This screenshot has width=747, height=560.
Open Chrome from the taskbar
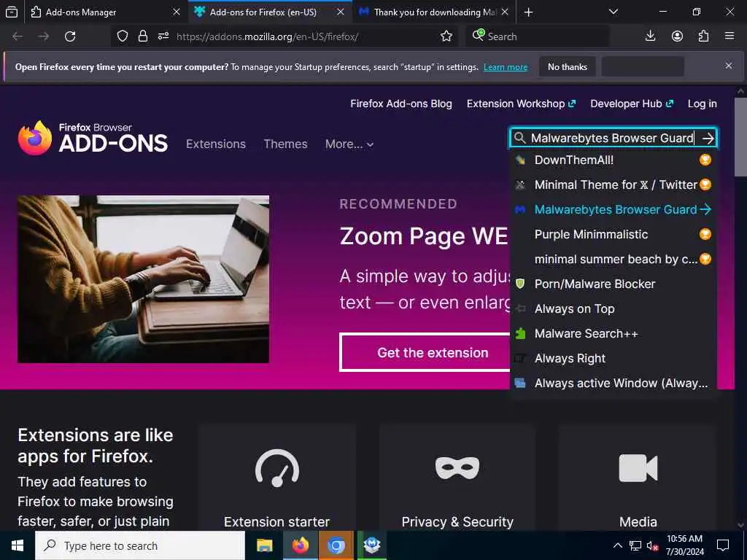click(x=336, y=545)
